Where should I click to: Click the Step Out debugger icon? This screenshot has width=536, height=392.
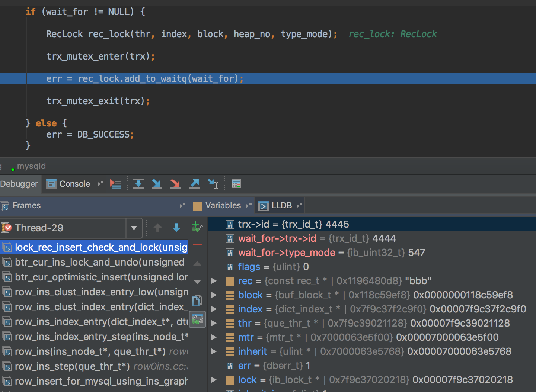click(194, 184)
